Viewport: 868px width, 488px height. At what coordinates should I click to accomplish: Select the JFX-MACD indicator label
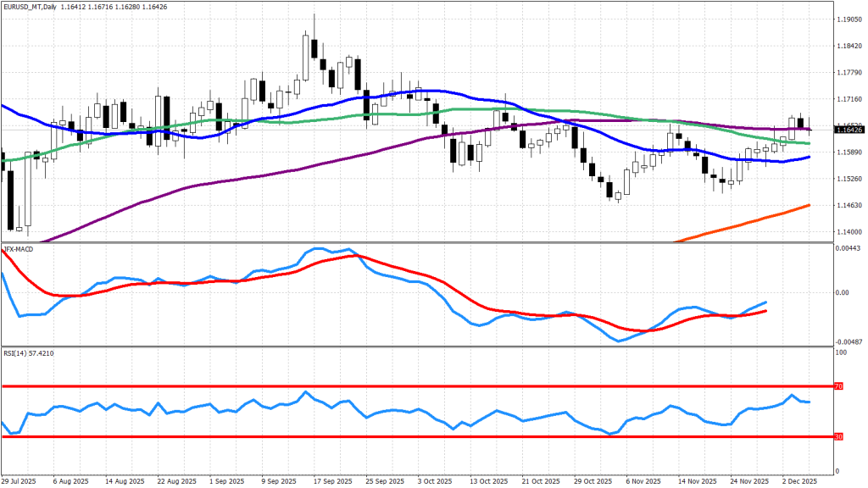tap(19, 249)
